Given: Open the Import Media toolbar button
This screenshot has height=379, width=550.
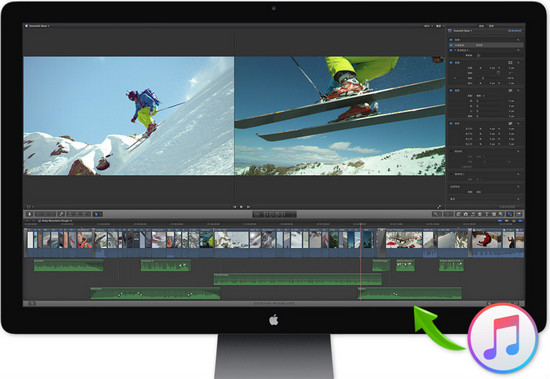Looking at the screenshot, I should pyautogui.click(x=29, y=214).
